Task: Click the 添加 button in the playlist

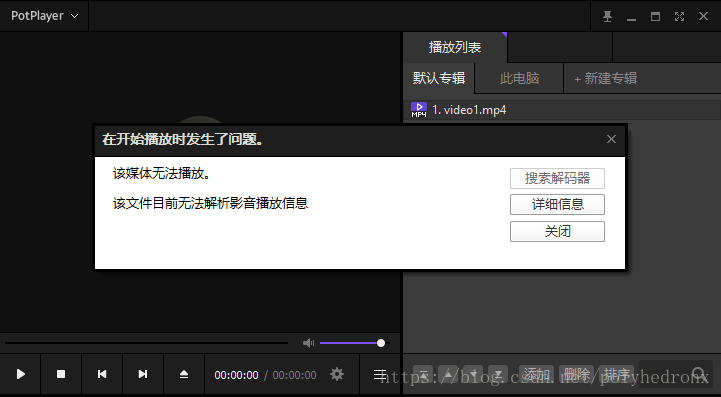Action: (536, 374)
